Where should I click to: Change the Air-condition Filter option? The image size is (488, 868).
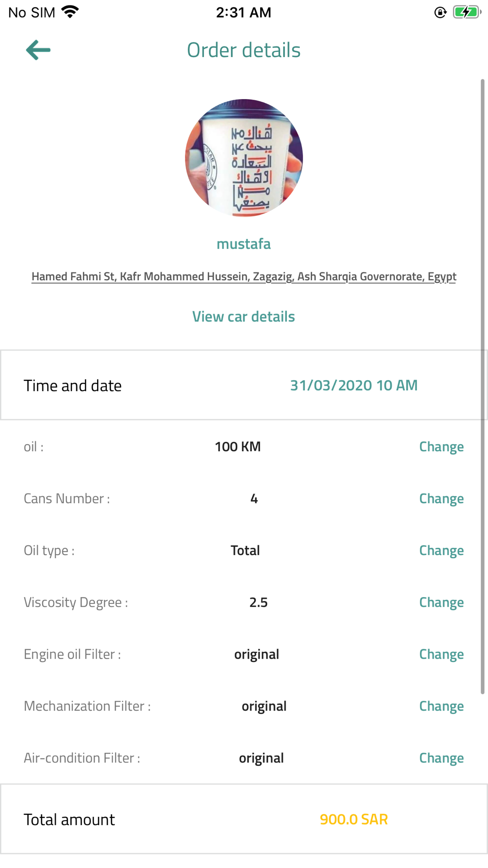coord(441,758)
